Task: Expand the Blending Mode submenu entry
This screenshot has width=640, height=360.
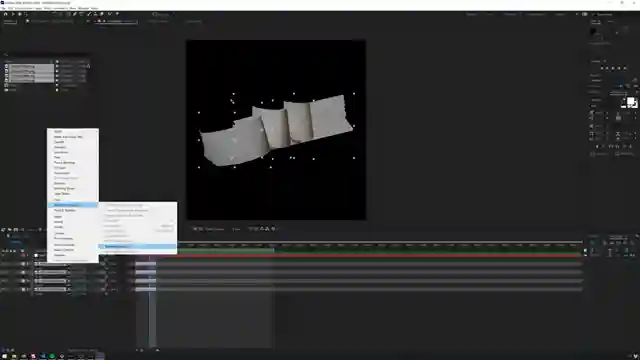Action: [x=73, y=188]
